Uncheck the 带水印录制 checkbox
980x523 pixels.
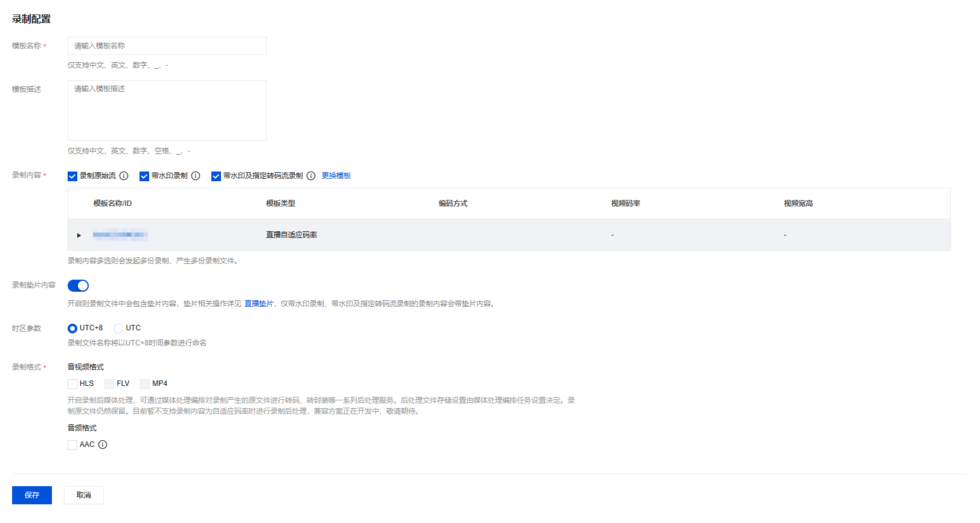point(144,176)
